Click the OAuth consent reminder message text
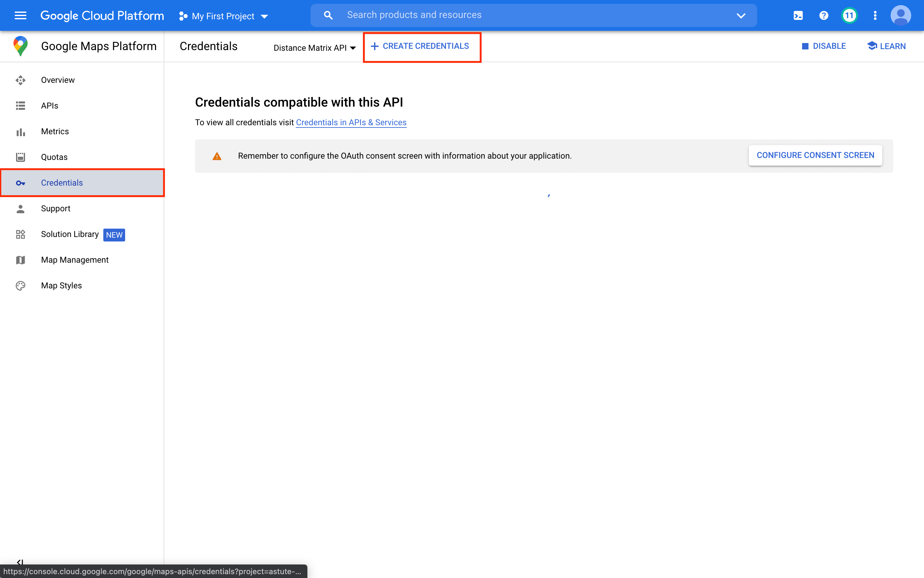This screenshot has height=578, width=924. (x=405, y=156)
